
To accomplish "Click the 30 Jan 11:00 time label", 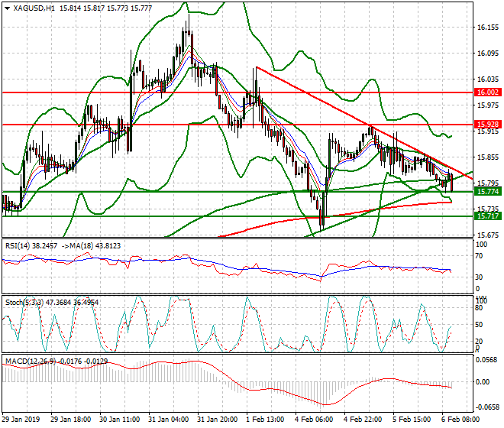I will click(x=120, y=420).
